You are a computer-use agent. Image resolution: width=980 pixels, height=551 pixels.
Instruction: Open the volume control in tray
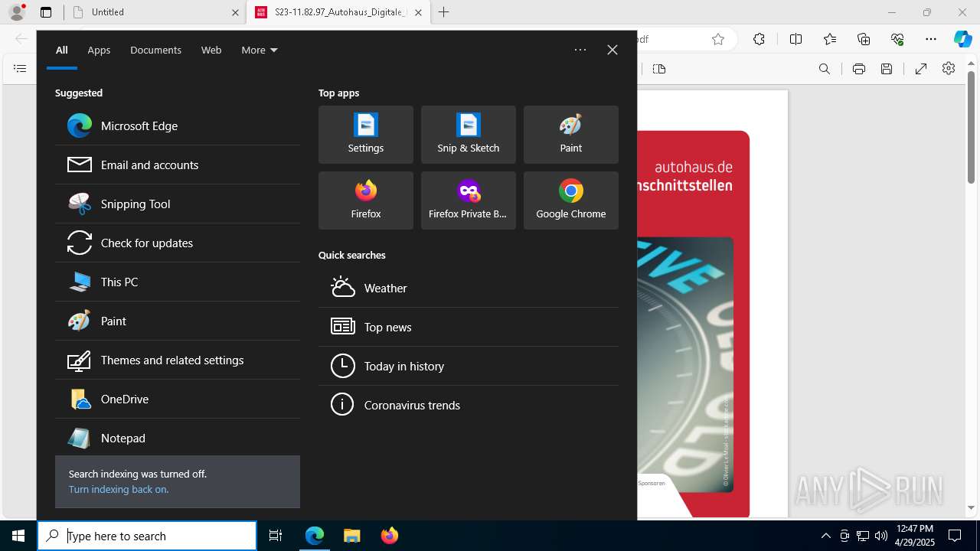[881, 536]
